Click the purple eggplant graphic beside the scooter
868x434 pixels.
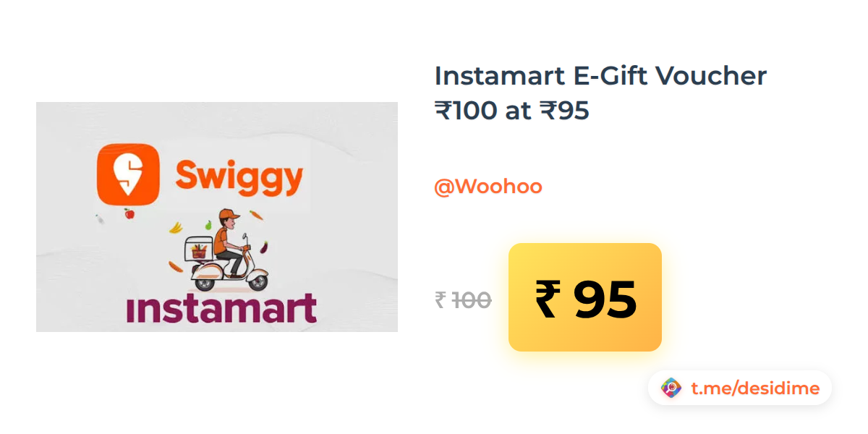pos(265,247)
